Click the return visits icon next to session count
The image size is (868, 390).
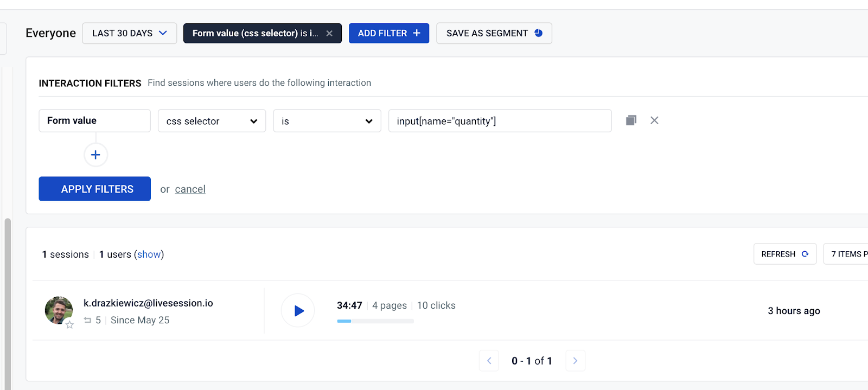pos(89,320)
